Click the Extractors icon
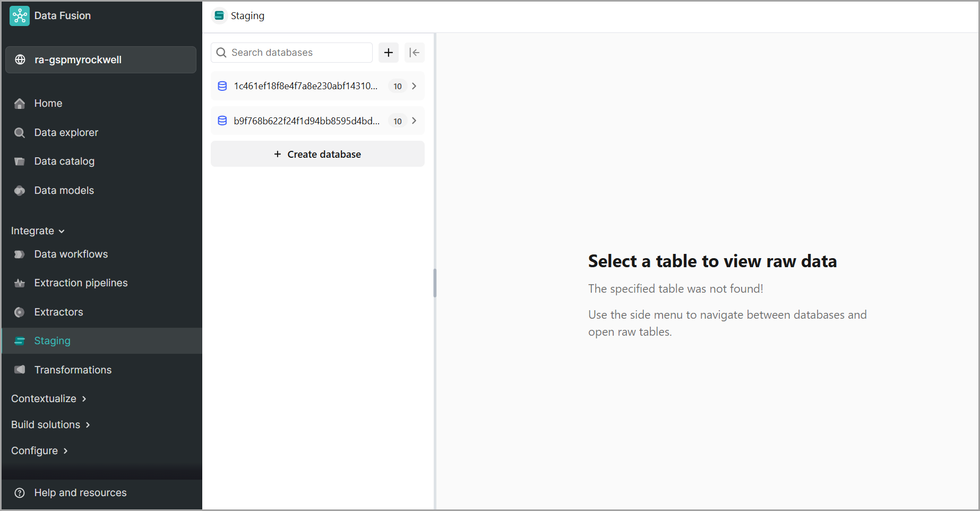 click(x=20, y=312)
